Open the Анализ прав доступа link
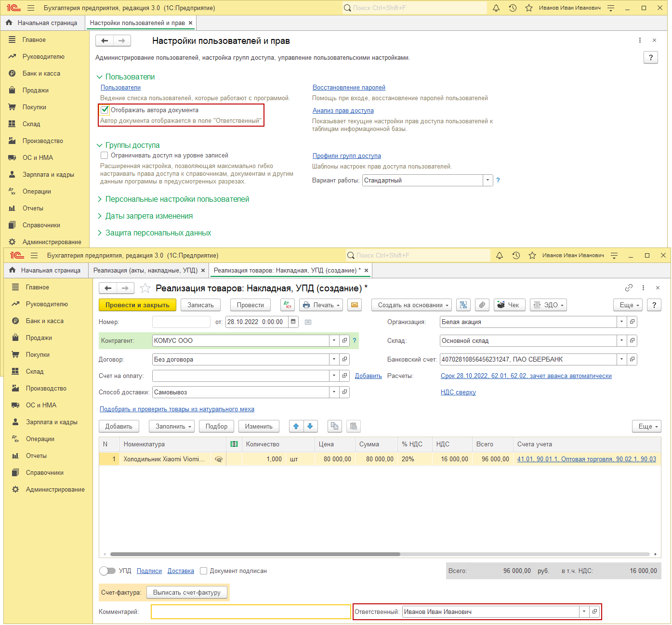 pos(343,110)
